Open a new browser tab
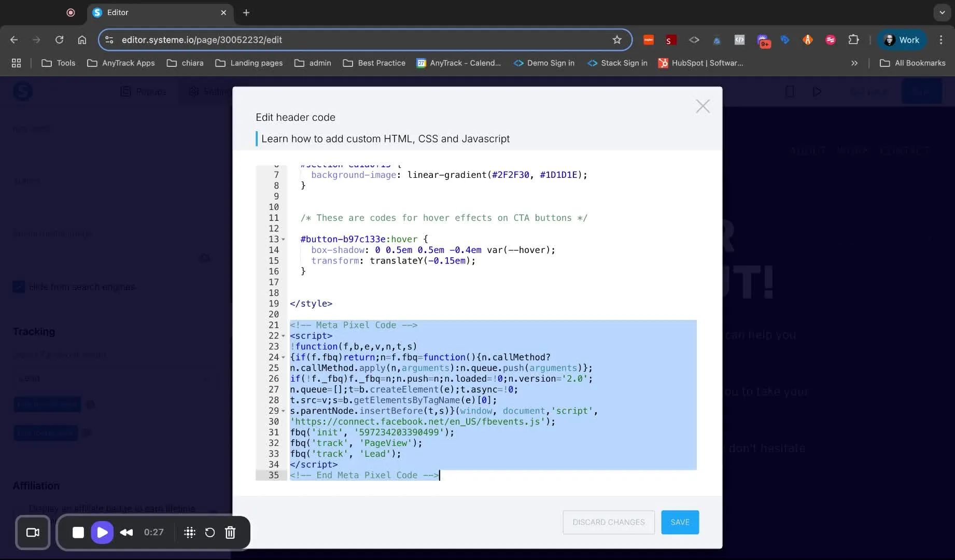The width and height of the screenshot is (955, 560). [x=246, y=12]
